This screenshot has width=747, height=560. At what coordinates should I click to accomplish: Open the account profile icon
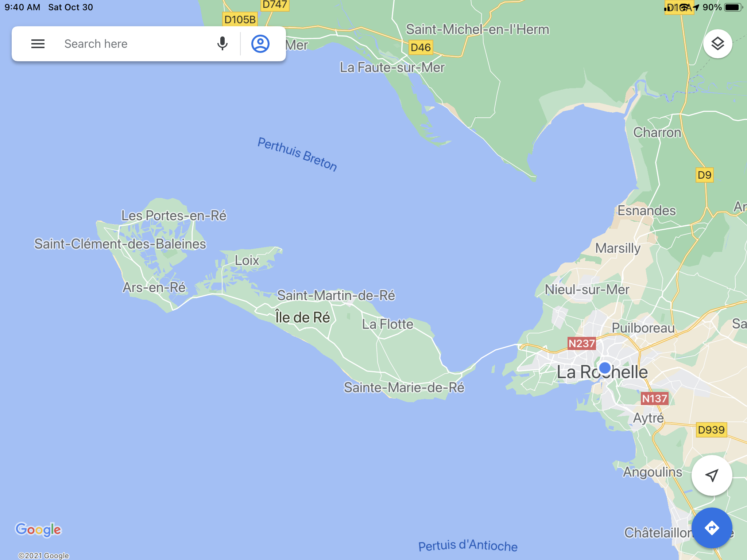tap(260, 44)
